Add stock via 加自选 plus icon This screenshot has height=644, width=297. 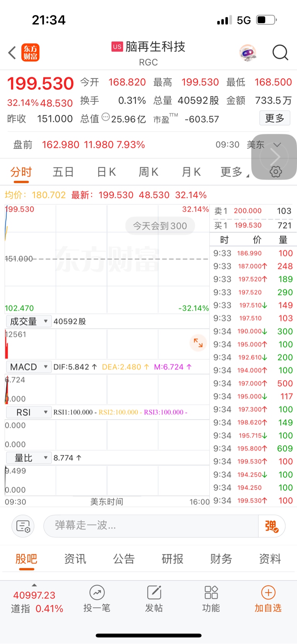click(268, 592)
